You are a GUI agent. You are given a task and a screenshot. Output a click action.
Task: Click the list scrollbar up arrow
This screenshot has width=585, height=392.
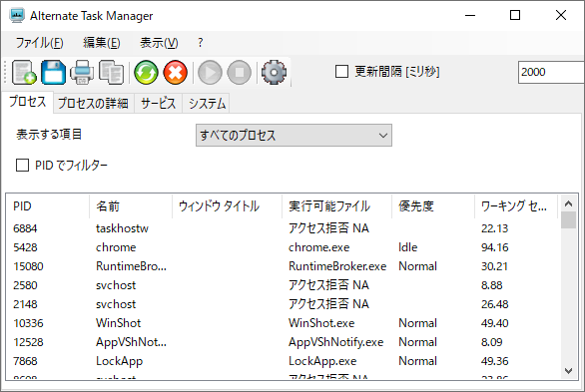(x=569, y=203)
